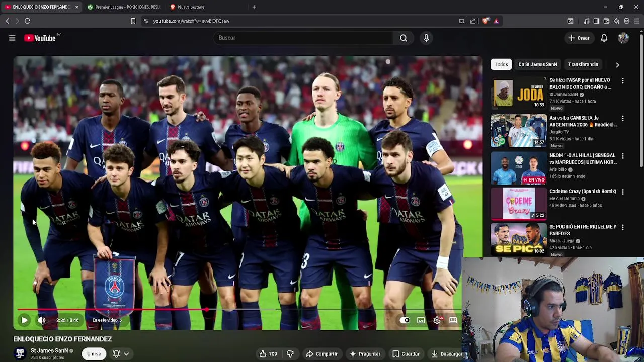Start voice search with the microphone

tap(426, 38)
